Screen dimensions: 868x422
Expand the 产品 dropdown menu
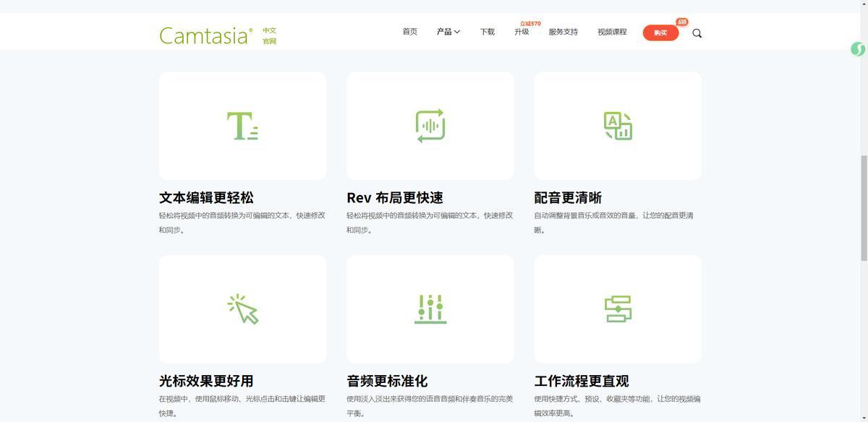point(448,32)
